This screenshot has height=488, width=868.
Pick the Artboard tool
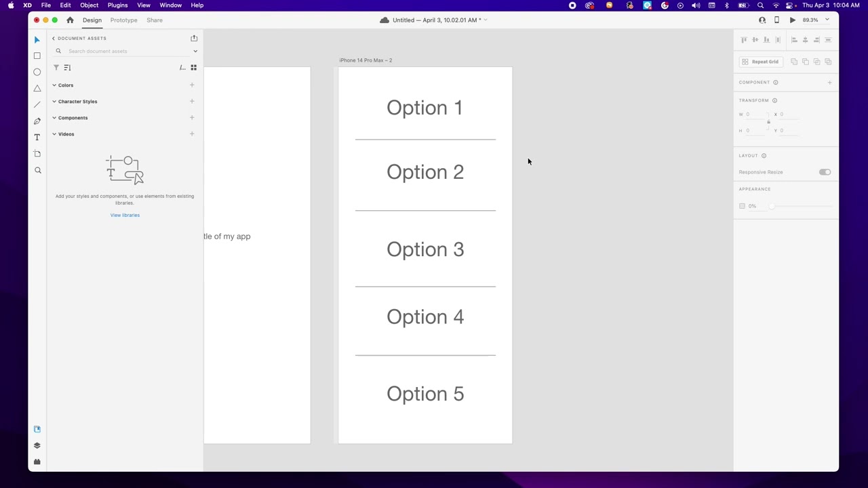(x=37, y=154)
